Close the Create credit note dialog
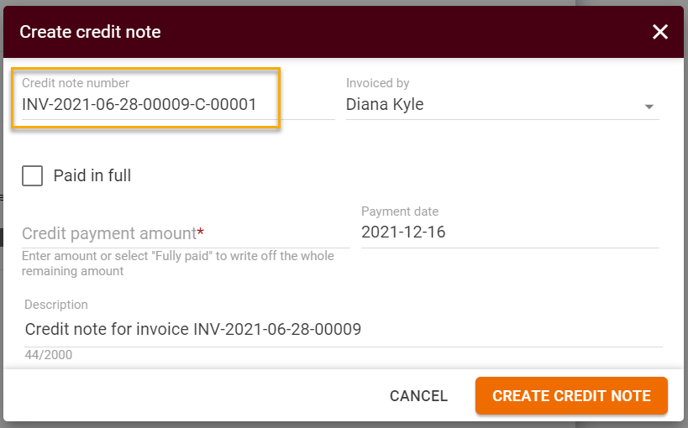 point(660,32)
